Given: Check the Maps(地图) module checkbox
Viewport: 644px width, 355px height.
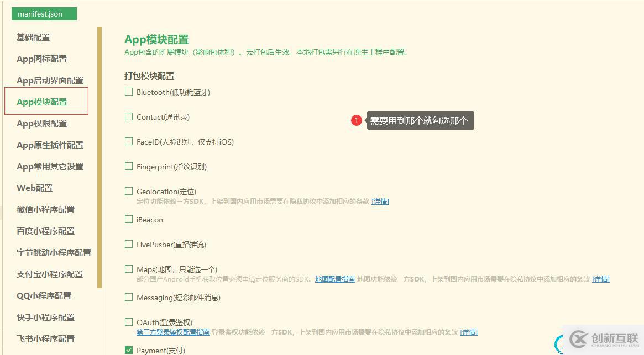Looking at the screenshot, I should pyautogui.click(x=129, y=269).
